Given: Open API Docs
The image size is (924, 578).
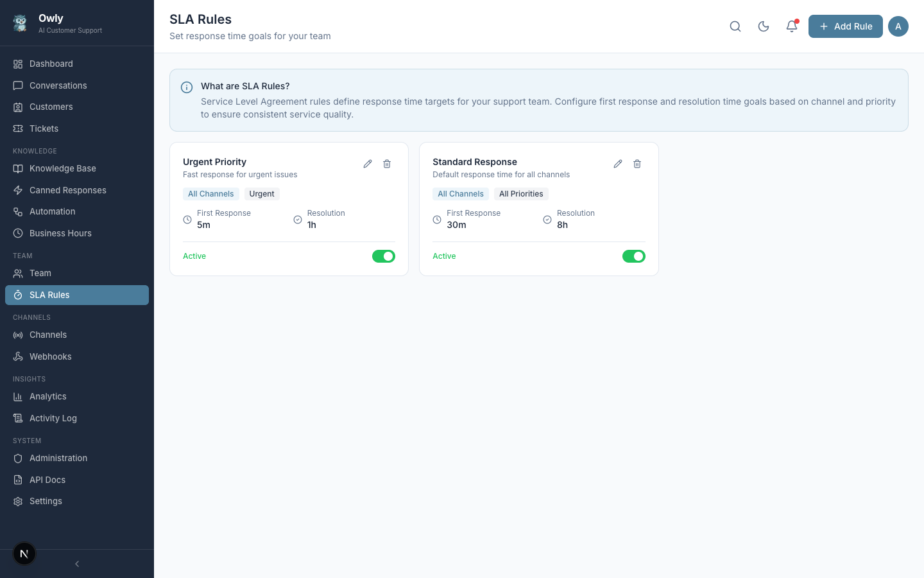Looking at the screenshot, I should (x=77, y=480).
